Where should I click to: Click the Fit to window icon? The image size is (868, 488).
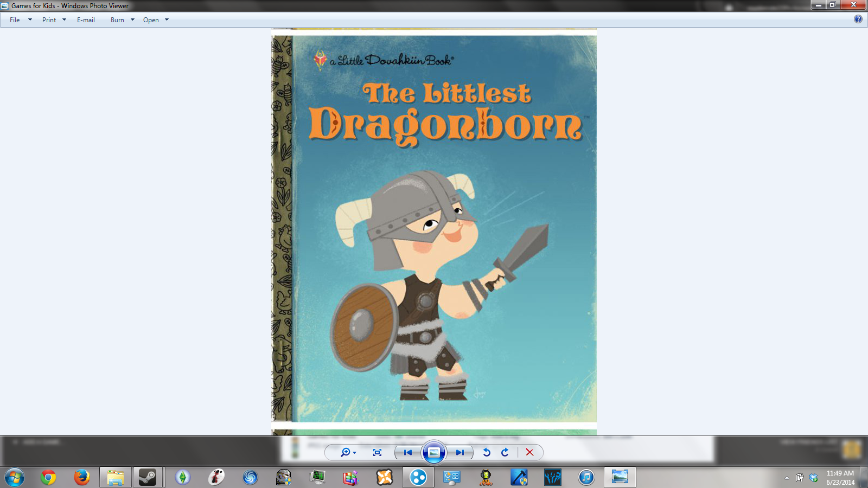(x=378, y=452)
